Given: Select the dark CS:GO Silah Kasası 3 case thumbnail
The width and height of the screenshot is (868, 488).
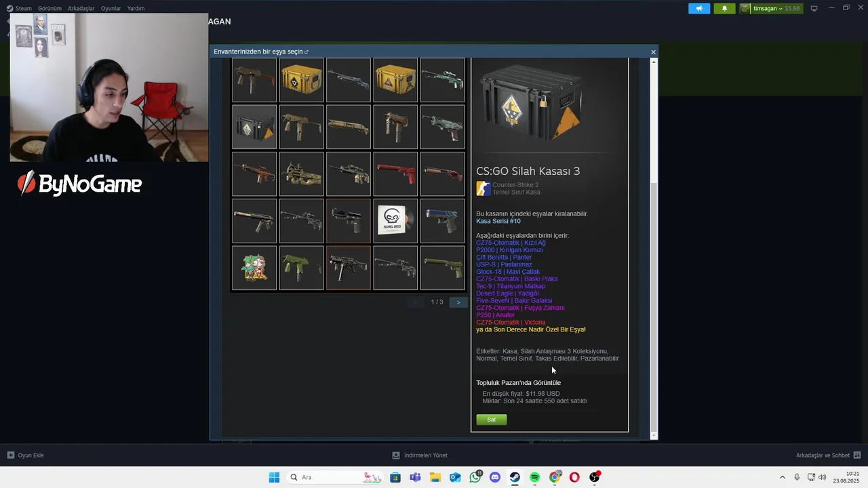Looking at the screenshot, I should click(254, 127).
